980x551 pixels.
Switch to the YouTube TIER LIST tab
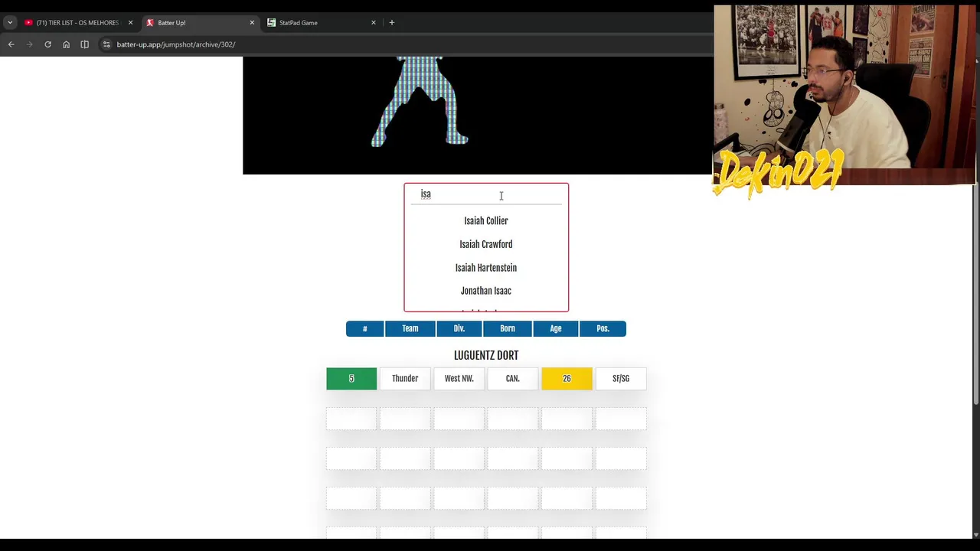[x=78, y=23]
